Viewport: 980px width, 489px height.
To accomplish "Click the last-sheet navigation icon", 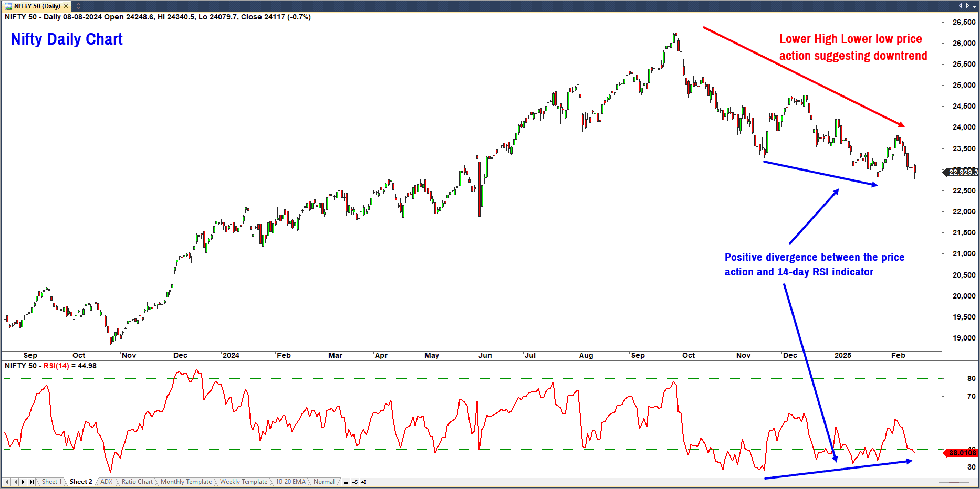I will 31,482.
